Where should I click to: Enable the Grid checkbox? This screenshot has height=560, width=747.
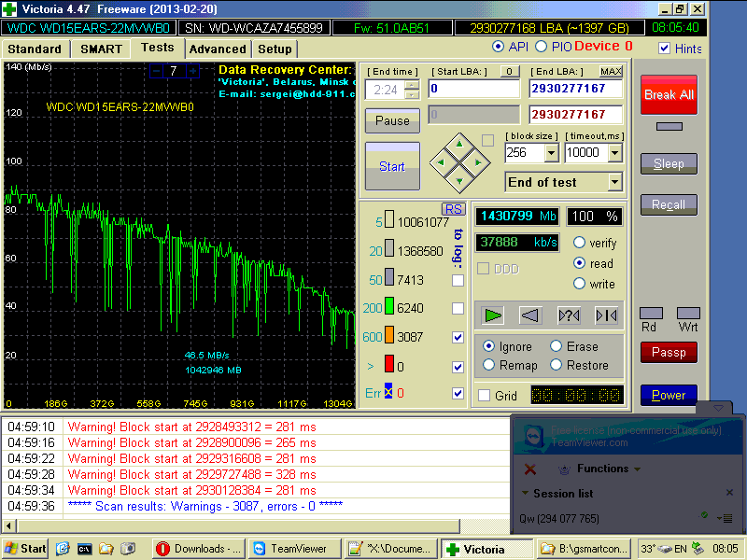tap(484, 395)
